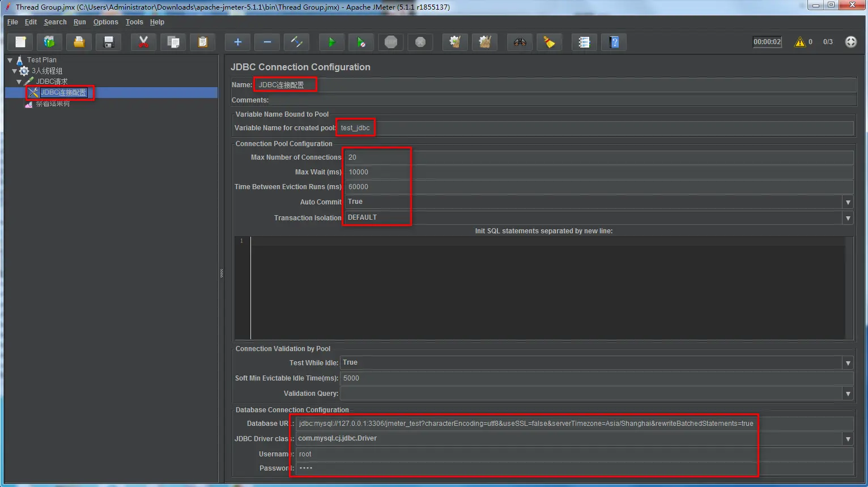
Task: Open the Test While Idle dropdown
Action: click(848, 363)
